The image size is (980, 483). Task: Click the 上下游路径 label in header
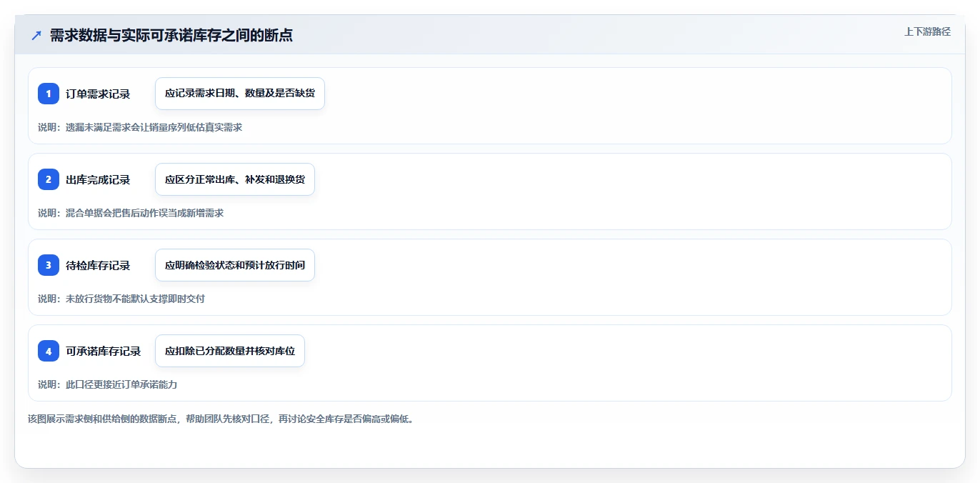(927, 31)
